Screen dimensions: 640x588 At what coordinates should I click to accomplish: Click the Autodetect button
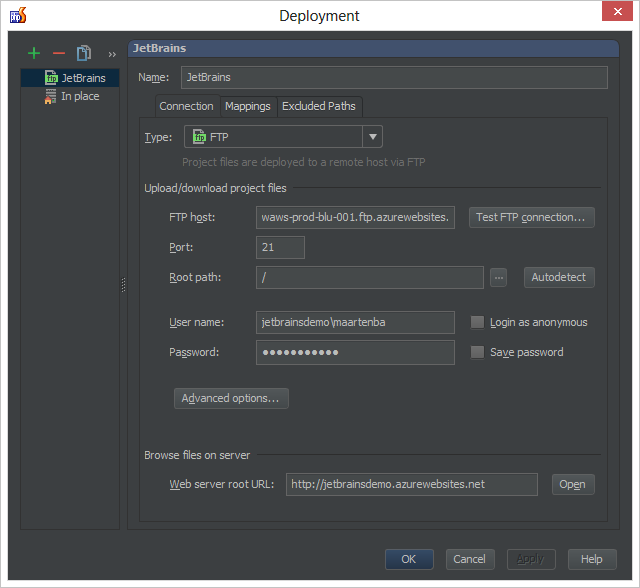click(559, 277)
